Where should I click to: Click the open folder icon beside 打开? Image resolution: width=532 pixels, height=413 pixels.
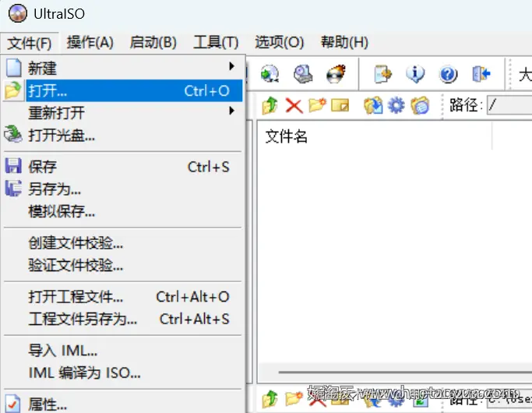(x=13, y=90)
